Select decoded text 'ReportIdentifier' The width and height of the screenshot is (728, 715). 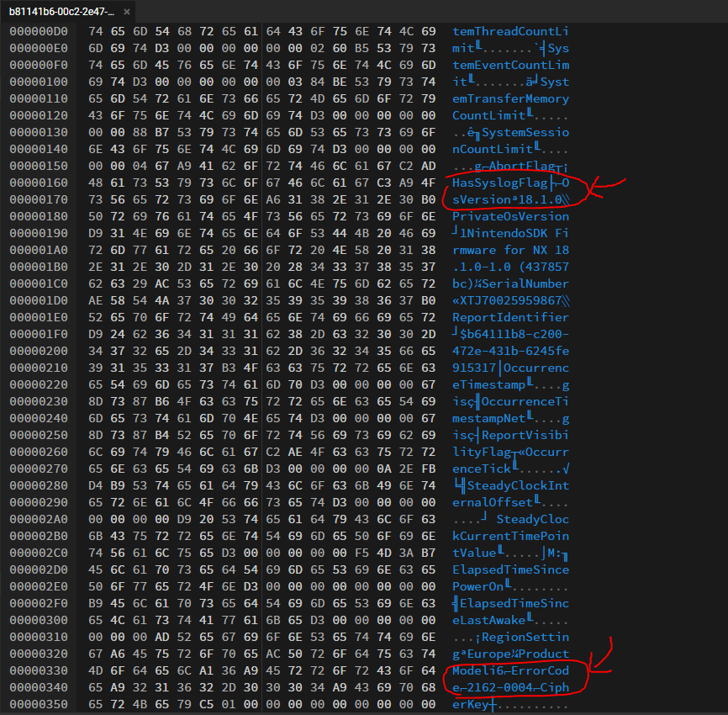(511, 317)
